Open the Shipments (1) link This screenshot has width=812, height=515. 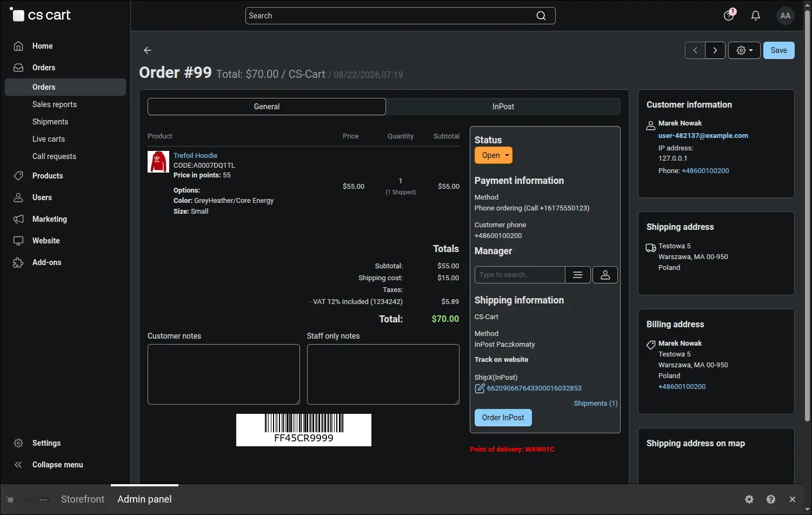click(x=596, y=404)
